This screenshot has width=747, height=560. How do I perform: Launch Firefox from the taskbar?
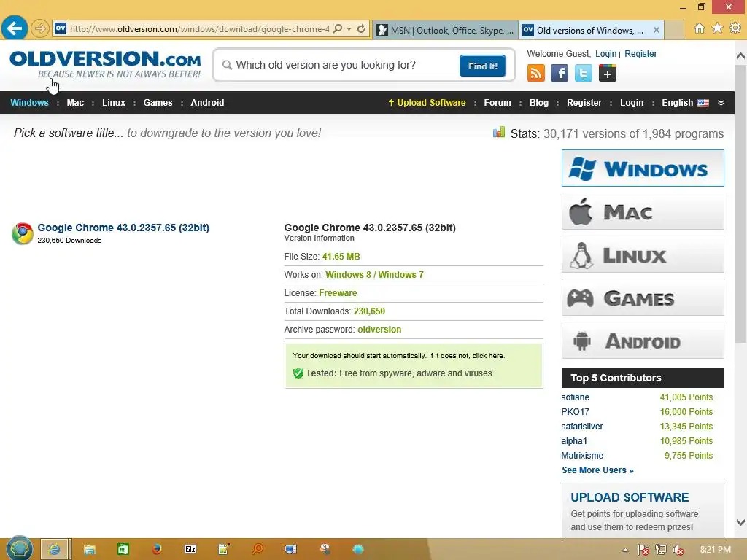[x=156, y=550]
